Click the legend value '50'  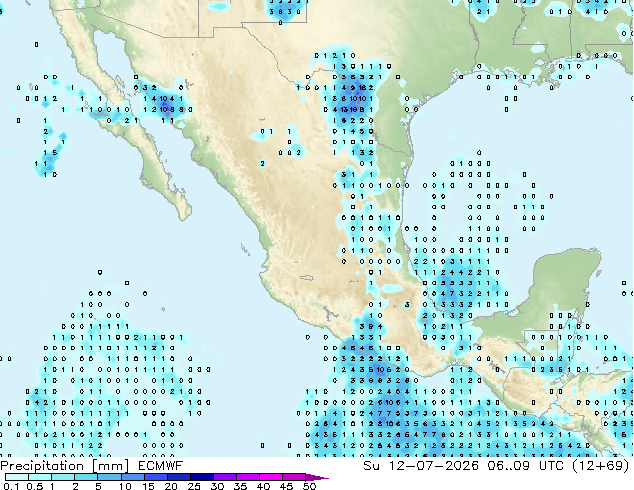click(309, 486)
